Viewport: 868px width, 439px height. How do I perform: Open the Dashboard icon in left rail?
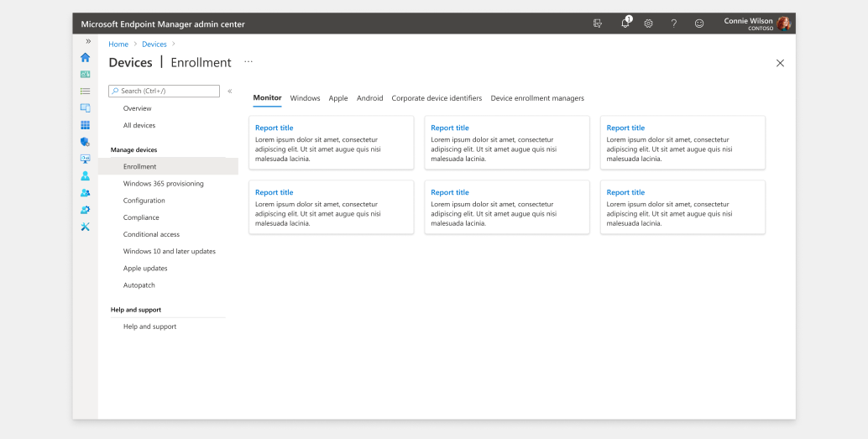click(85, 74)
